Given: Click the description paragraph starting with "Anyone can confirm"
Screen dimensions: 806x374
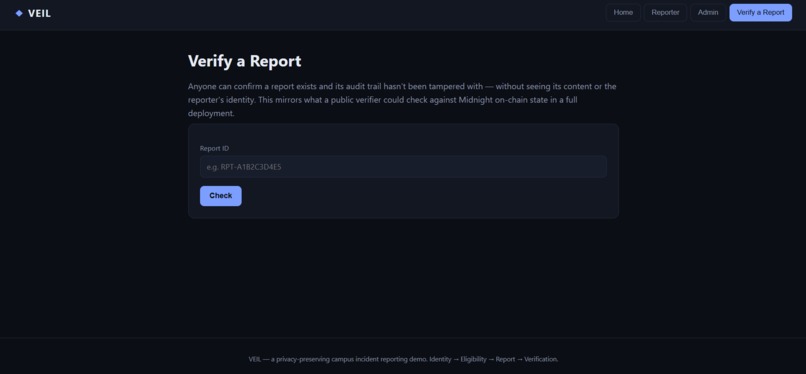Looking at the screenshot, I should (403, 100).
